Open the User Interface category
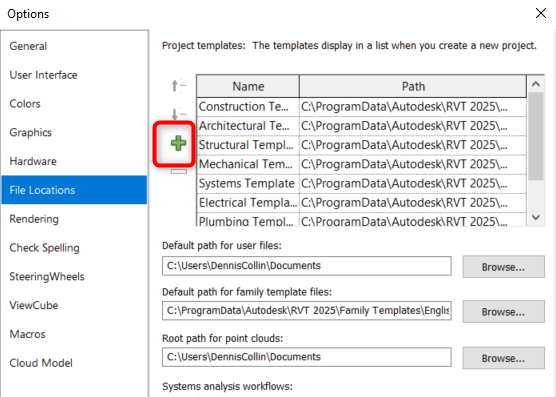556x397 pixels. pyautogui.click(x=74, y=75)
